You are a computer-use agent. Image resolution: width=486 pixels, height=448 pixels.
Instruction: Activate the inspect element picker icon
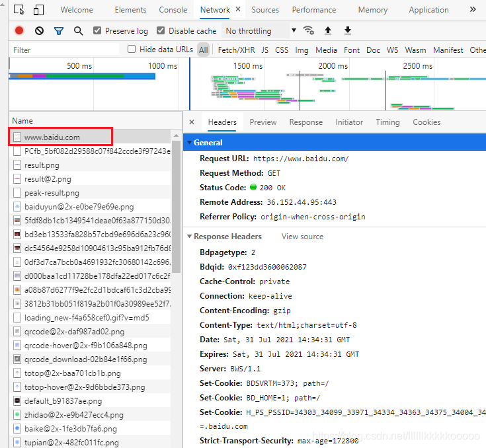pos(19,10)
